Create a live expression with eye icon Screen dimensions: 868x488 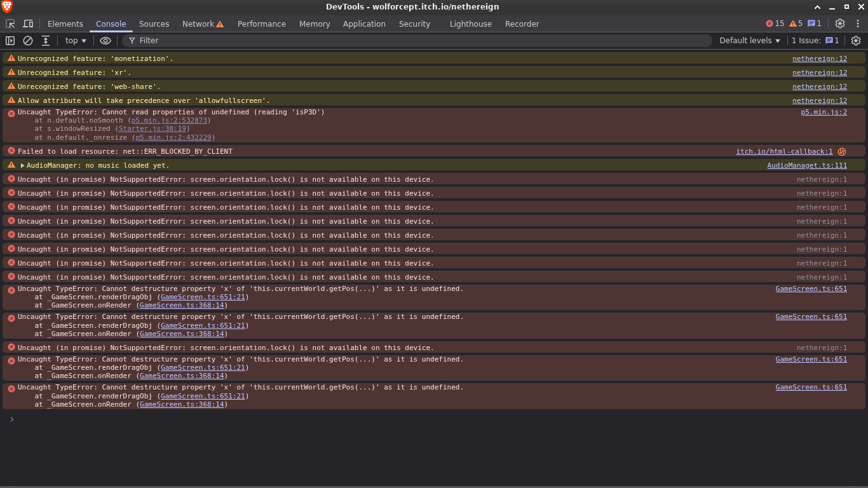(x=105, y=41)
